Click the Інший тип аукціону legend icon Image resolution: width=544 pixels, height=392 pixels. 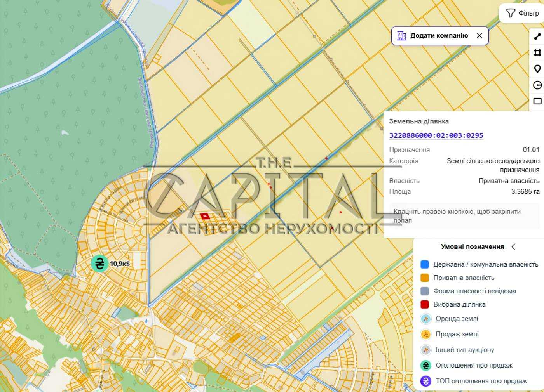[x=426, y=350]
